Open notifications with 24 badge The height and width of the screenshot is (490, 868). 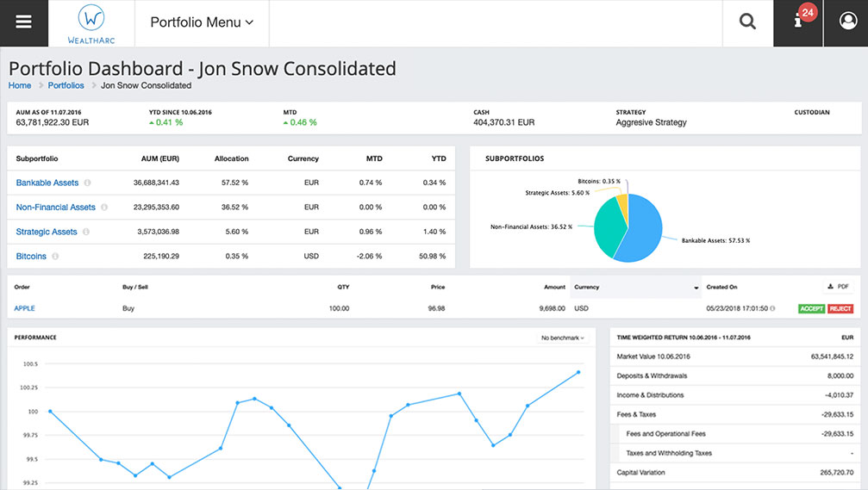pyautogui.click(x=799, y=21)
